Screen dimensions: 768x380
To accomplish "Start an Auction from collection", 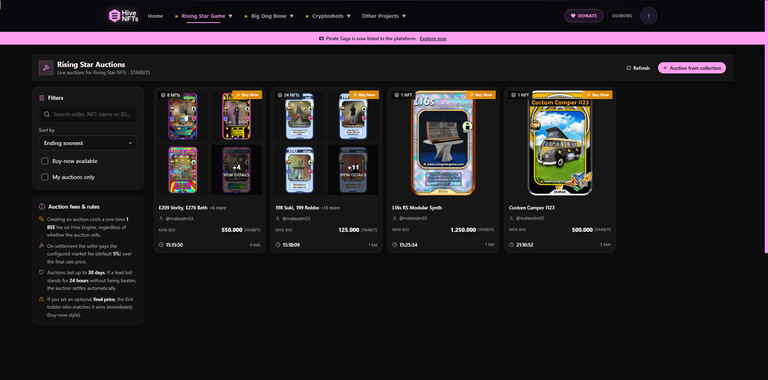I will pos(692,68).
